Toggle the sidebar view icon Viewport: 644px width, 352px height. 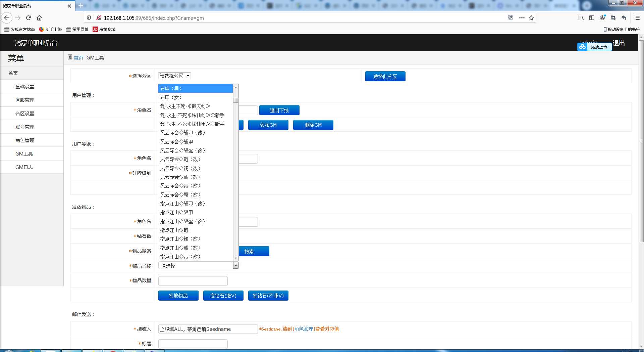tap(592, 18)
